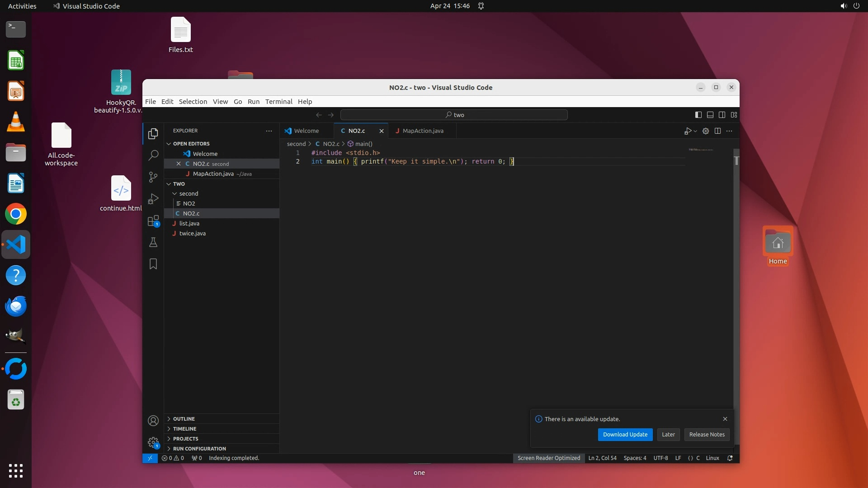Image resolution: width=868 pixels, height=488 pixels.
Task: Expand the OUTLINE section
Action: [x=184, y=419]
